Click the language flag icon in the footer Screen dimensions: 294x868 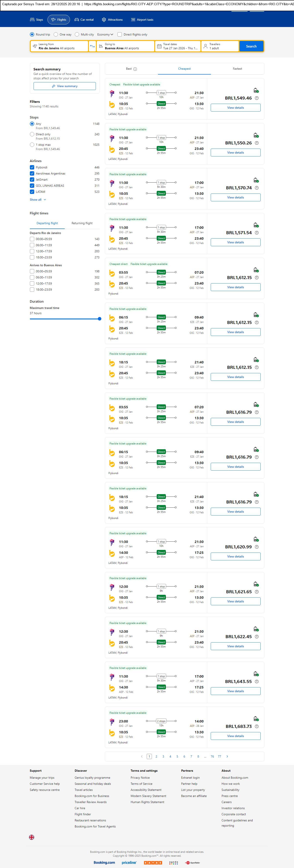[32, 837]
